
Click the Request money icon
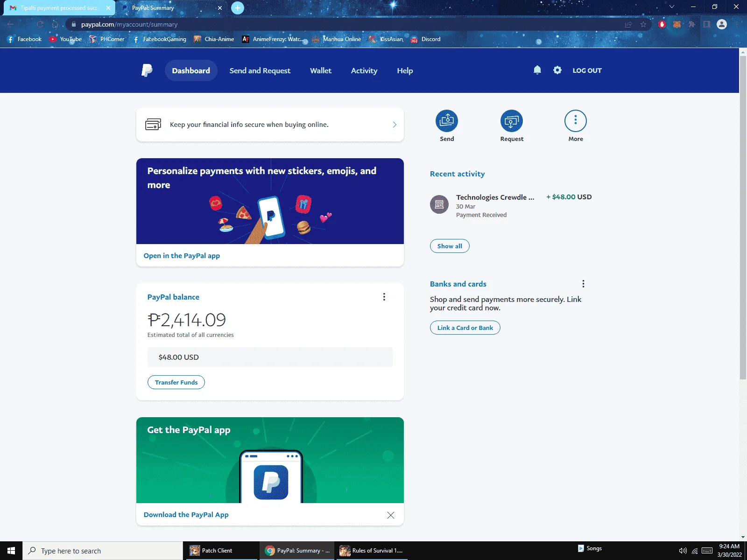512,121
